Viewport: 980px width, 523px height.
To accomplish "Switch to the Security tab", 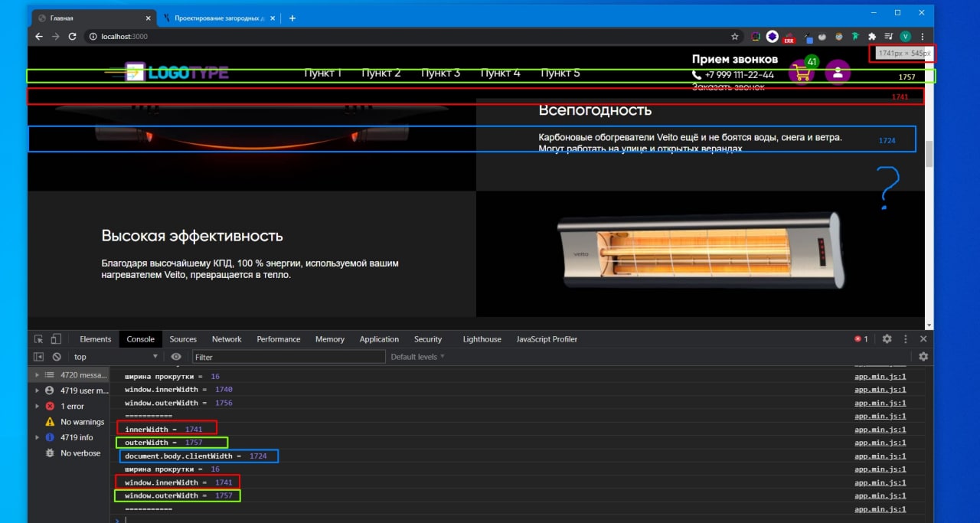I will [428, 339].
